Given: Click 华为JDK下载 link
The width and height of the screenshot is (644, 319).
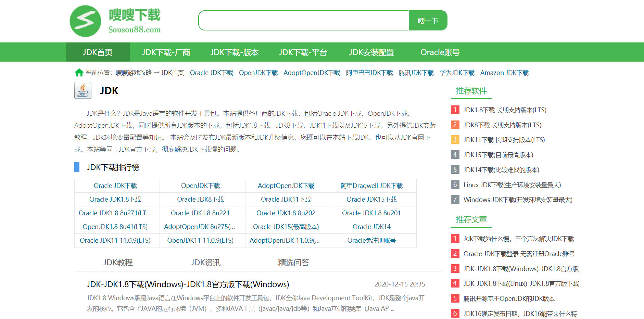Looking at the screenshot, I should pos(457,73).
